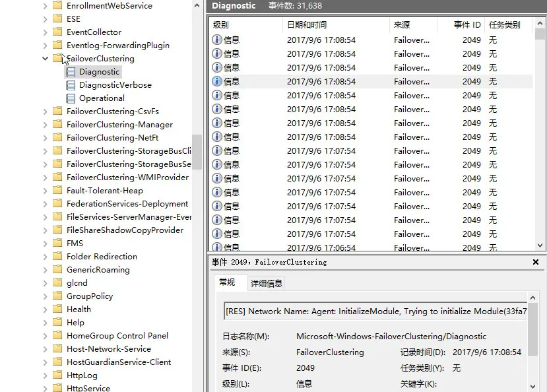Click the FailoverClustering-CsvFs folder icon
547x392 pixels.
pos(57,111)
